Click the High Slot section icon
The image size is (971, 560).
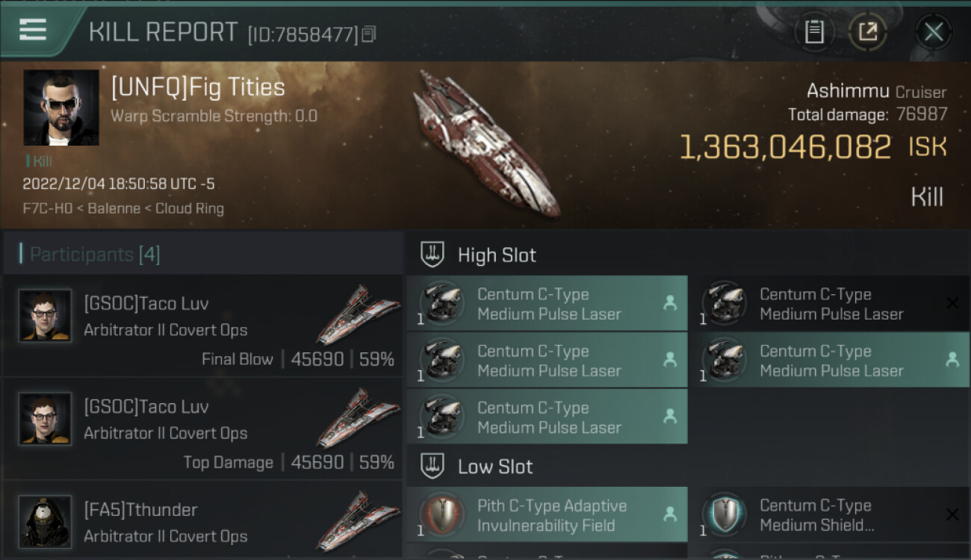tap(433, 255)
